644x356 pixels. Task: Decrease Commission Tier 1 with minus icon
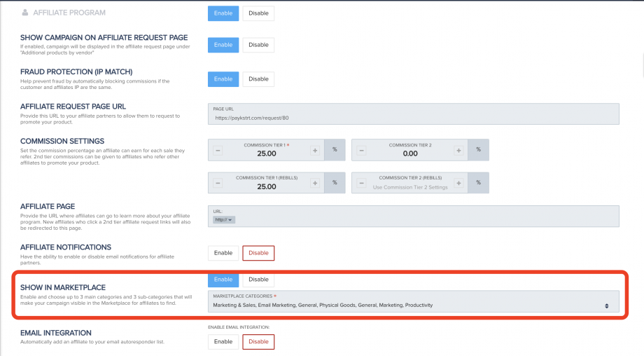[x=218, y=150]
